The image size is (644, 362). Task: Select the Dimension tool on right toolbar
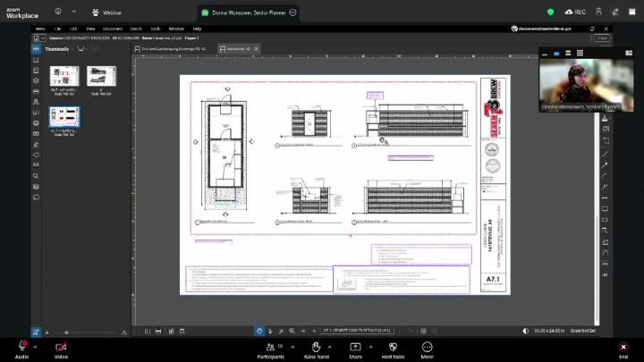pos(605,198)
